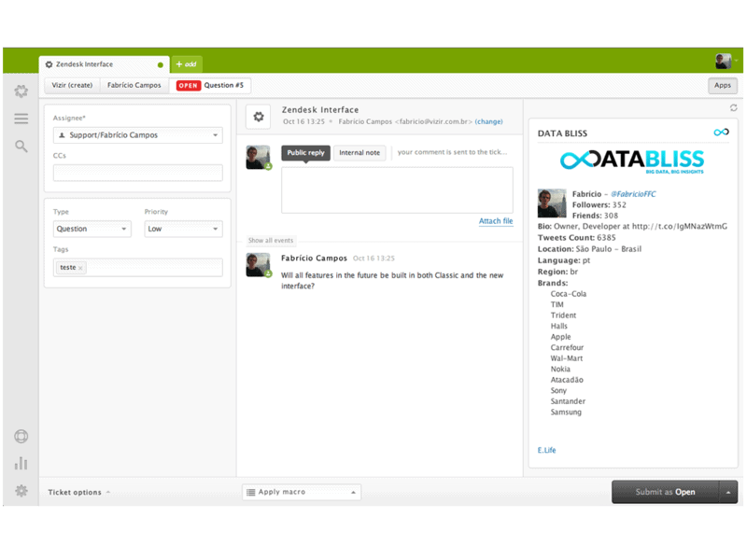This screenshot has height=560, width=747.
Task: Click the ticket gear icon beside Zendesk Interface title
Action: (259, 117)
